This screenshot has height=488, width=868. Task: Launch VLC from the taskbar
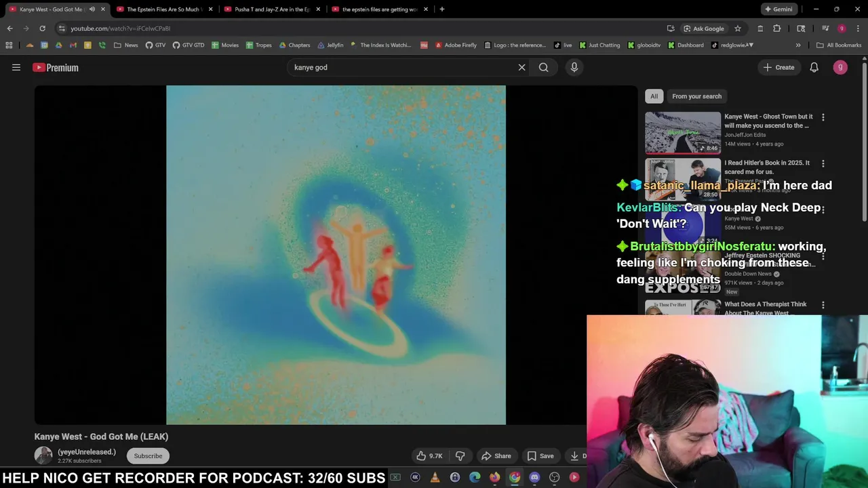pos(435,477)
